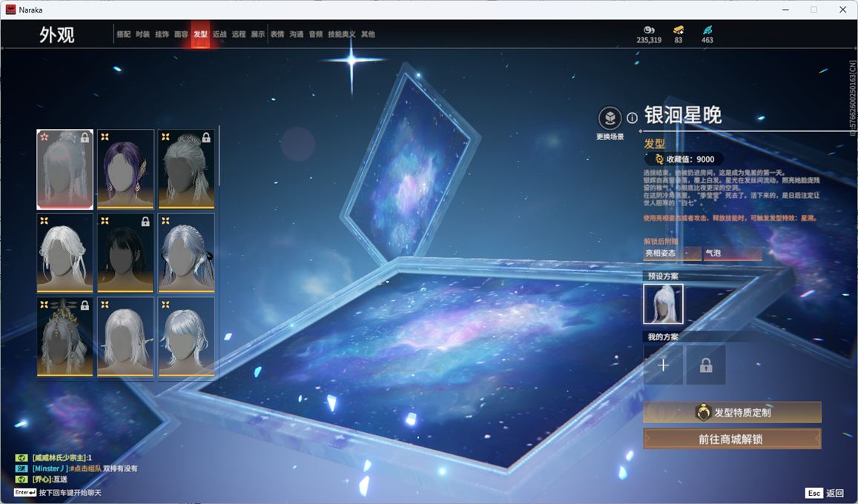Click 前往商城解锁 to unlock in store
Viewport: 858px width, 504px height.
[x=732, y=439]
